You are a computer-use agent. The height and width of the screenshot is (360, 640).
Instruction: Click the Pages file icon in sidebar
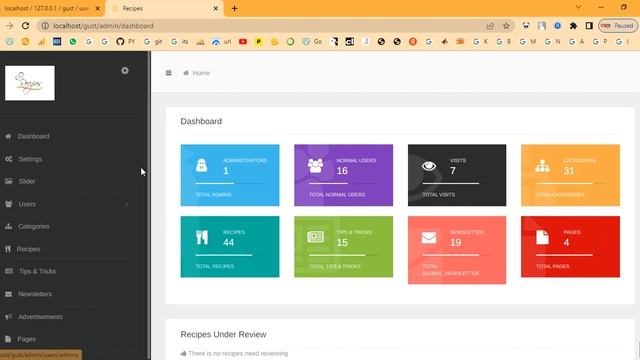tap(8, 339)
